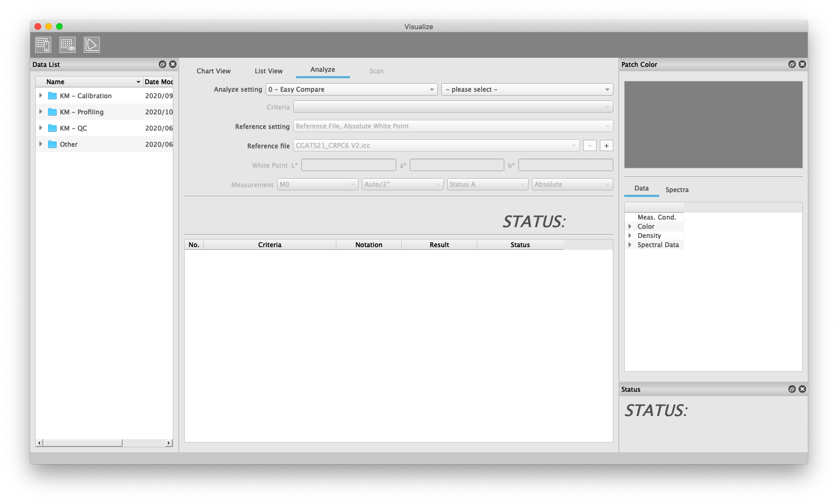This screenshot has height=504, width=838.
Task: Expand the Spectral Data tree row
Action: click(x=630, y=245)
